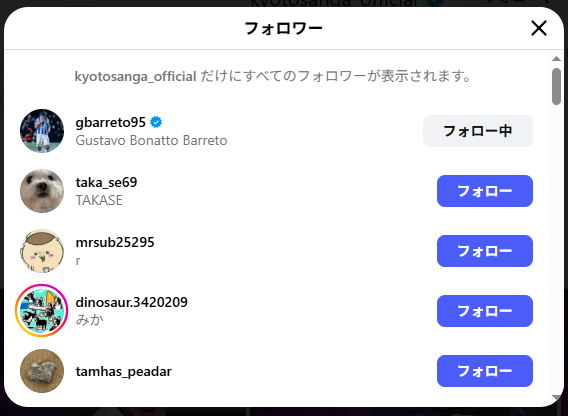The width and height of the screenshot is (568, 416).
Task: Click the scrollbar up arrow
Action: 556,59
